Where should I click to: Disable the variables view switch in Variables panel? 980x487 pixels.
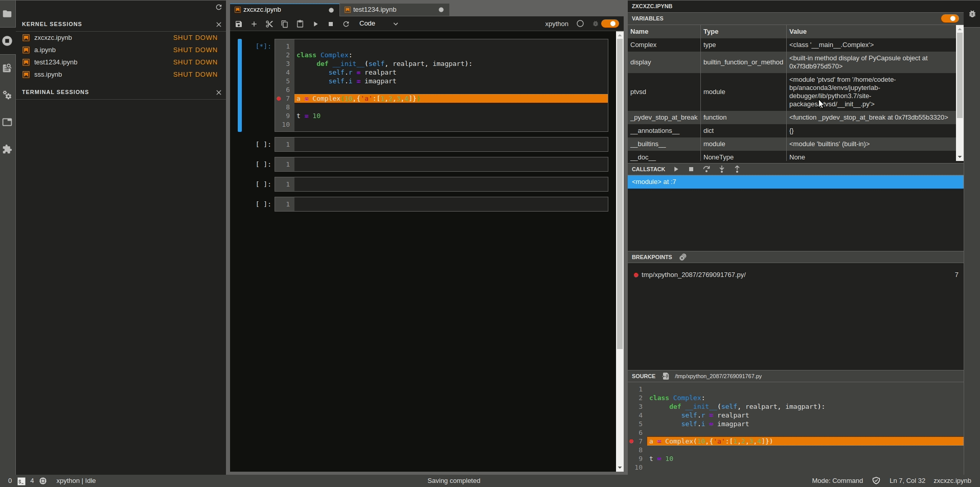point(950,18)
